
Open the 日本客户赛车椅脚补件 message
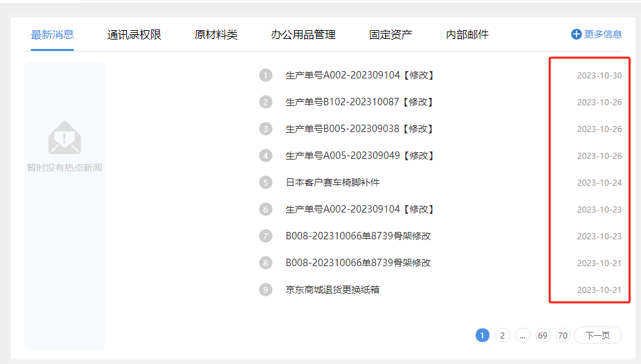(333, 182)
